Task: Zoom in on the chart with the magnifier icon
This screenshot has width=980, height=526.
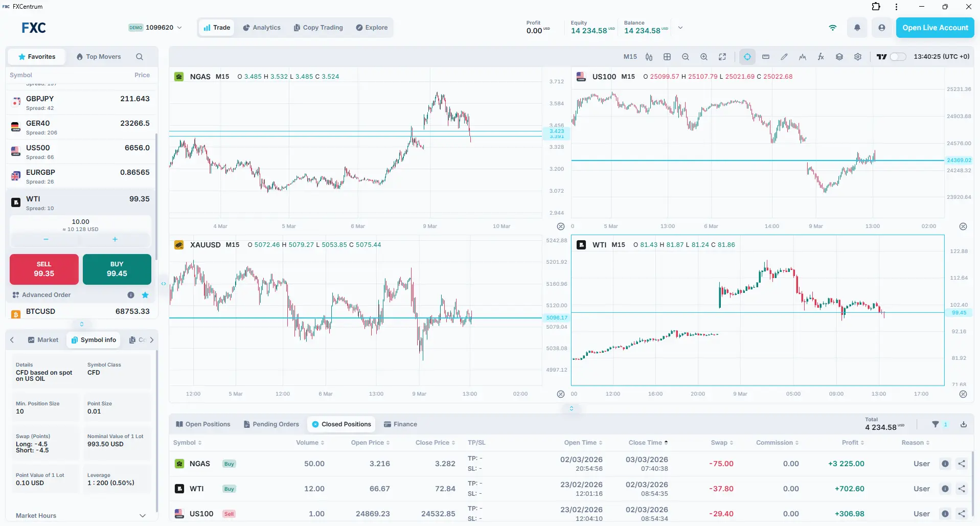Action: [703, 56]
